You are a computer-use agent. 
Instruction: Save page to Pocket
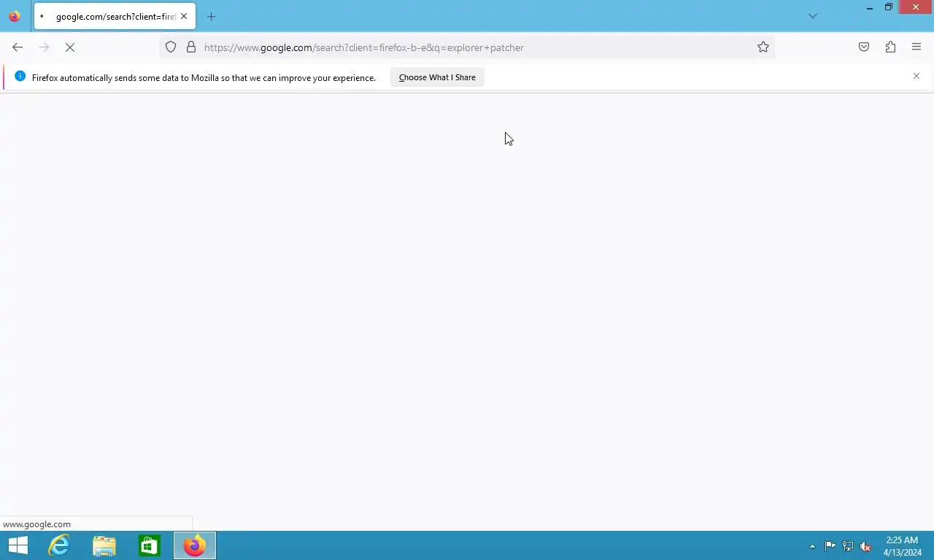(x=864, y=47)
